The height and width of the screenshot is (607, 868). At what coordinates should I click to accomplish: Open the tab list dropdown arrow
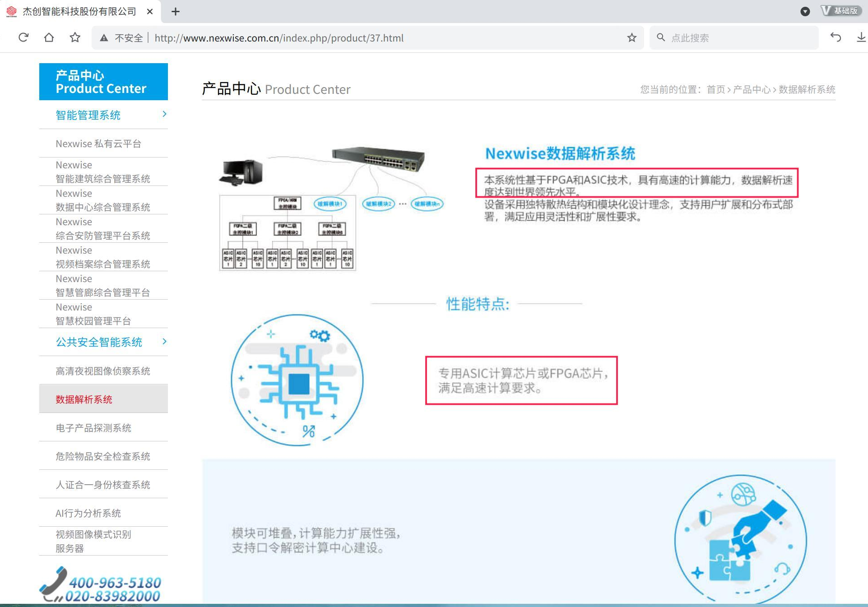tap(805, 11)
